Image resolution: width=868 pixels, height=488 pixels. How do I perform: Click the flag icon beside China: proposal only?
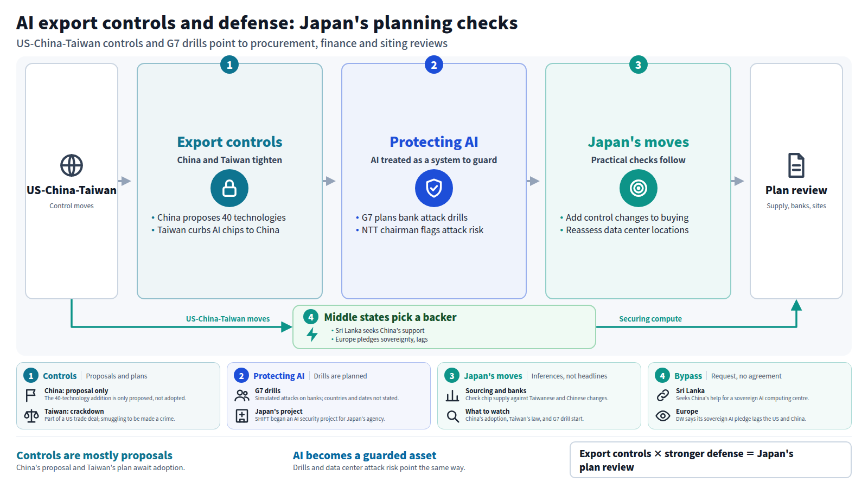pyautogui.click(x=31, y=395)
